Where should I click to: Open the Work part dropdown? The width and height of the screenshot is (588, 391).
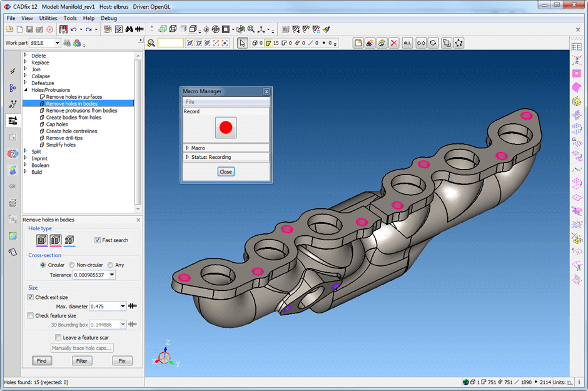[58, 43]
